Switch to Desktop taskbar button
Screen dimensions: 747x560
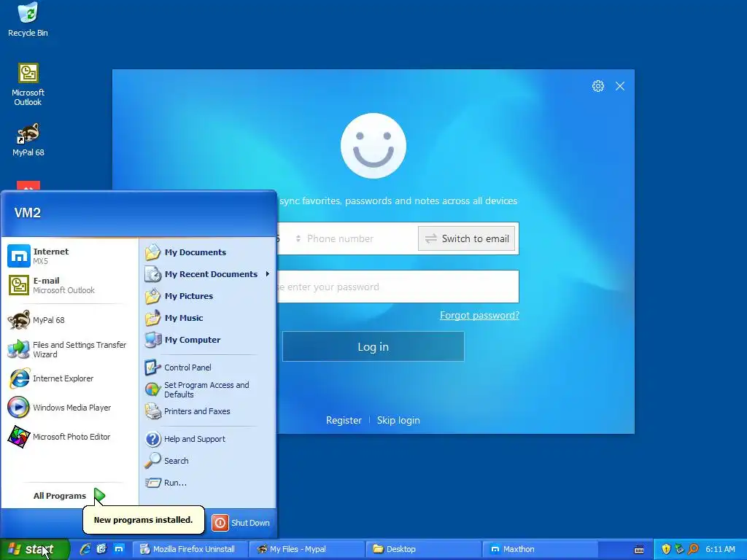point(424,549)
